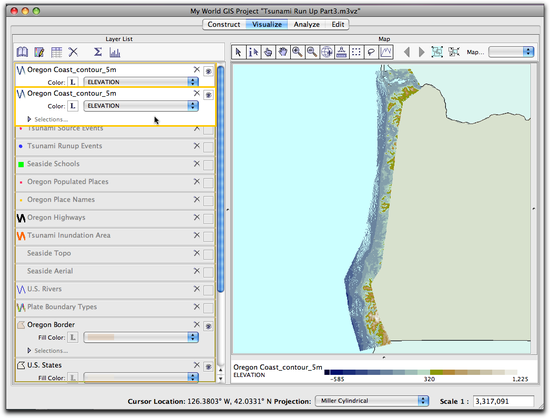Show the Oregon Highways layer
550x418 pixels.
(208, 218)
